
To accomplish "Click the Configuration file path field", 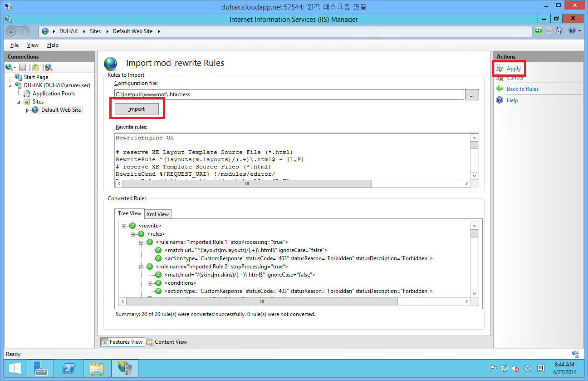I will click(289, 94).
